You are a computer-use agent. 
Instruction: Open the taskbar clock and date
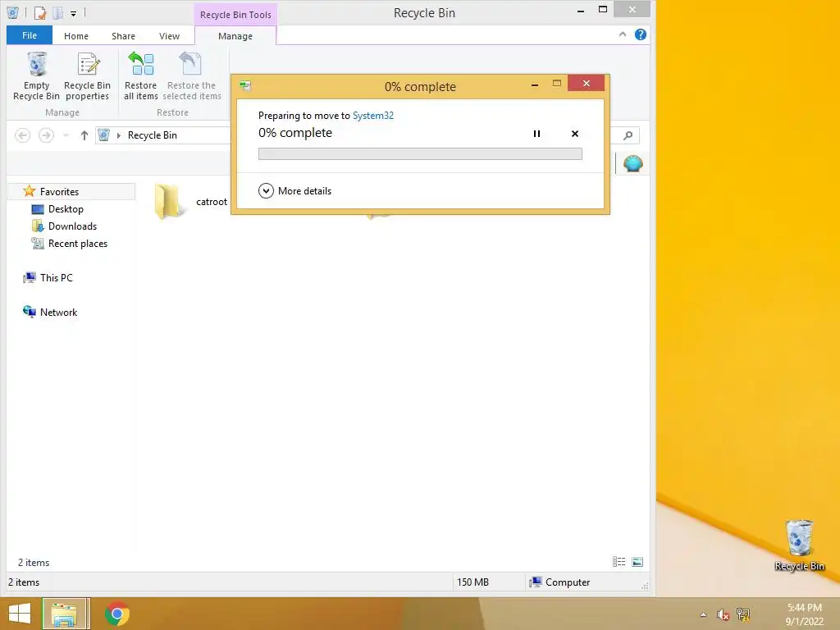(x=804, y=614)
